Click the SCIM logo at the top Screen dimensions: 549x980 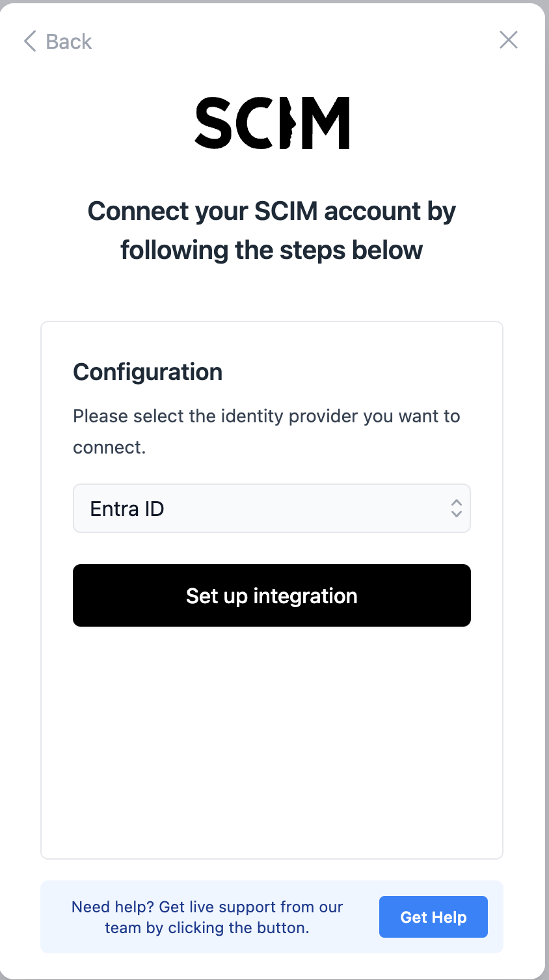272,123
